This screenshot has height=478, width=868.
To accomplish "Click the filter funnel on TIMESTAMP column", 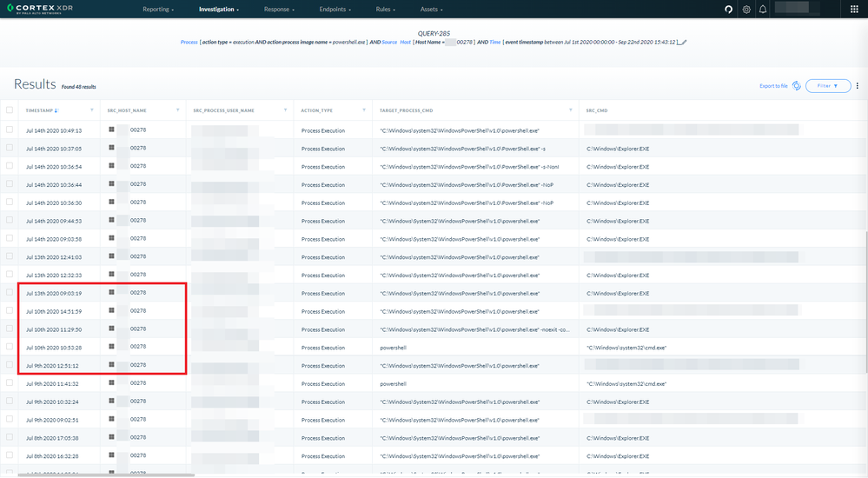I will coord(91,110).
